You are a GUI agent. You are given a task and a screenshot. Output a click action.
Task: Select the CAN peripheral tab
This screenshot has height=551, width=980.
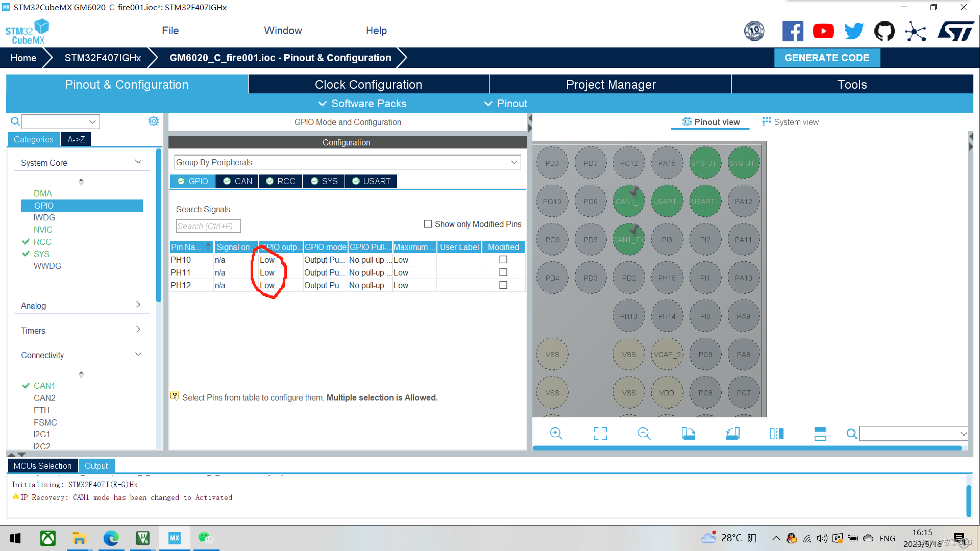pyautogui.click(x=237, y=181)
